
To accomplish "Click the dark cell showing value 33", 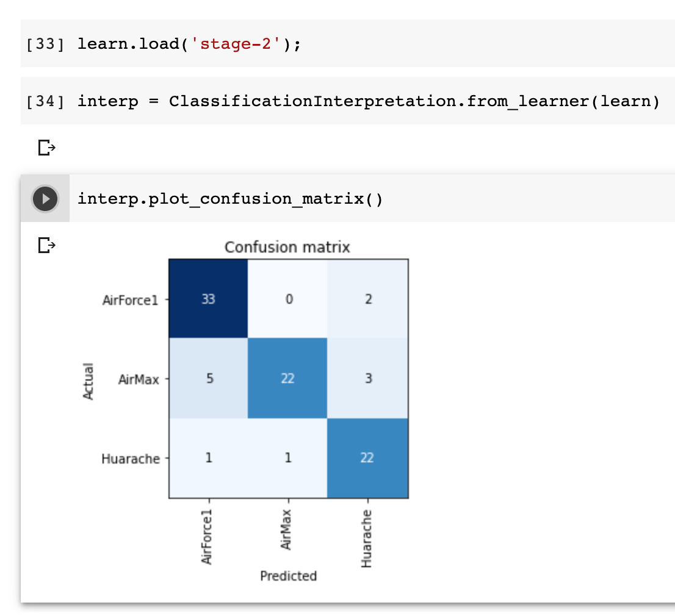I will [x=207, y=299].
